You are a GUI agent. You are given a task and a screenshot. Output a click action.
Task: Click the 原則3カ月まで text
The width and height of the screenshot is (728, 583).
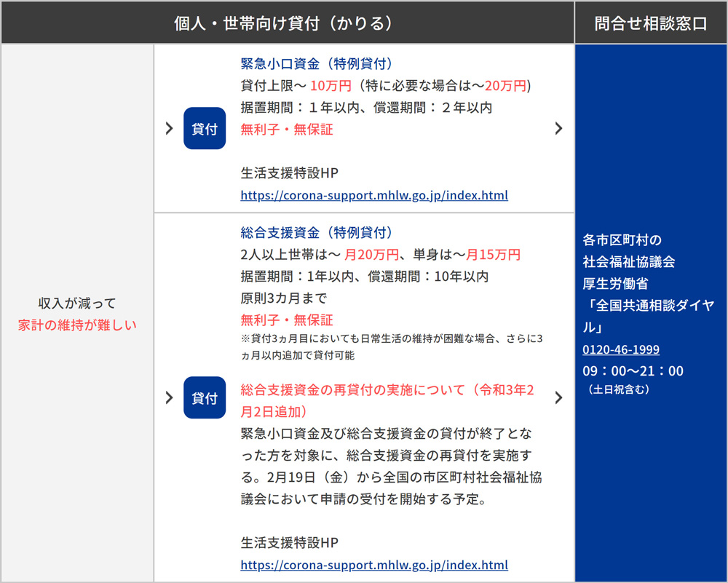coord(284,298)
